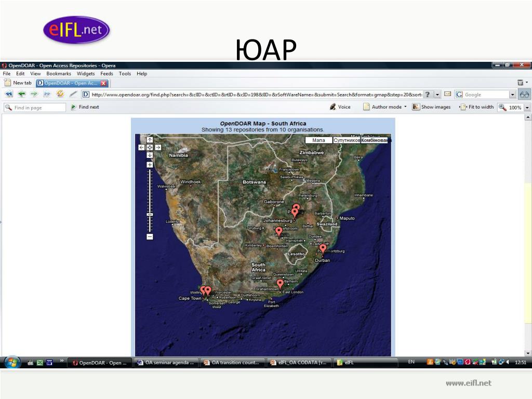Pan the map left with arrow
This screenshot has height=399, width=532.
pyautogui.click(x=142, y=147)
